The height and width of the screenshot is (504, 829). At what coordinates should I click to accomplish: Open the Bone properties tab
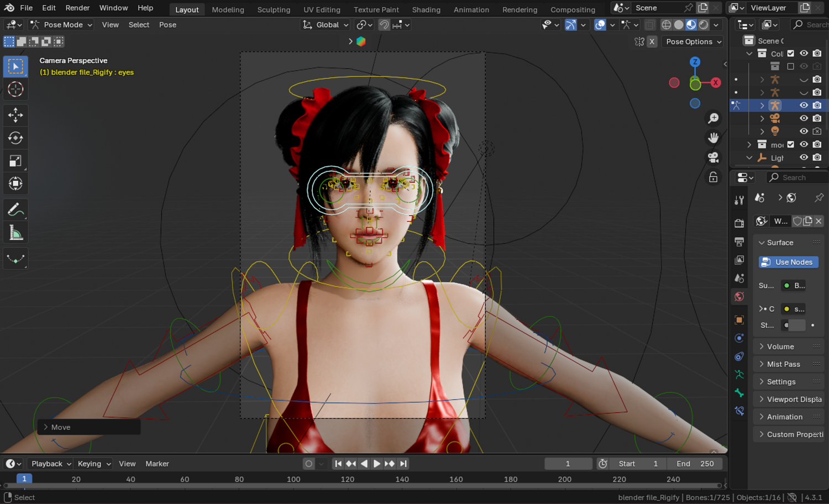click(739, 393)
